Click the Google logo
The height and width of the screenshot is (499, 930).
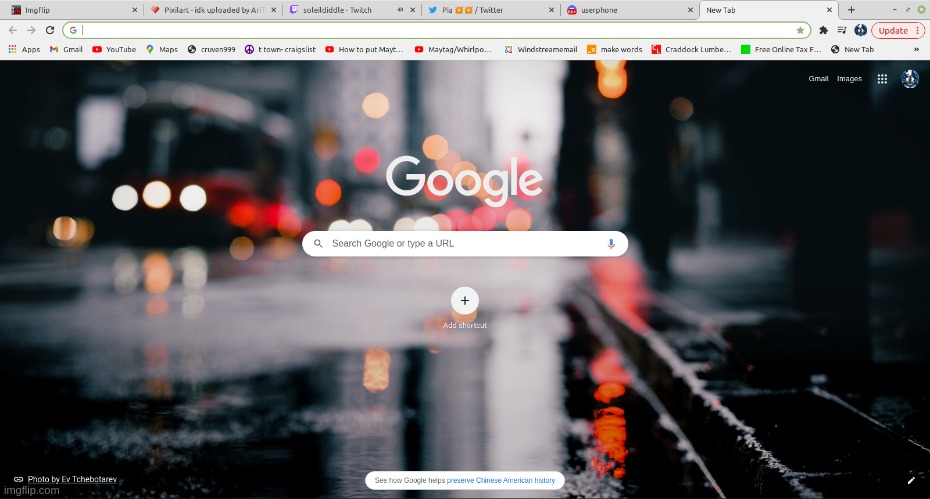(464, 180)
